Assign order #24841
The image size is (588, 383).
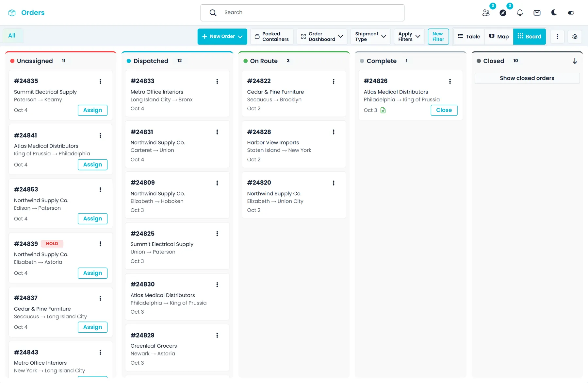(x=93, y=165)
